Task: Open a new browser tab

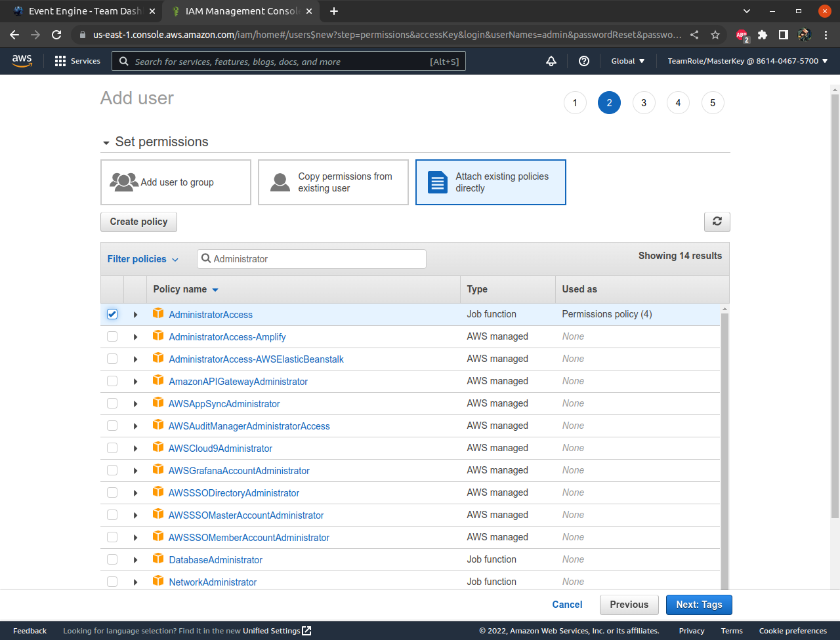Action: tap(334, 11)
